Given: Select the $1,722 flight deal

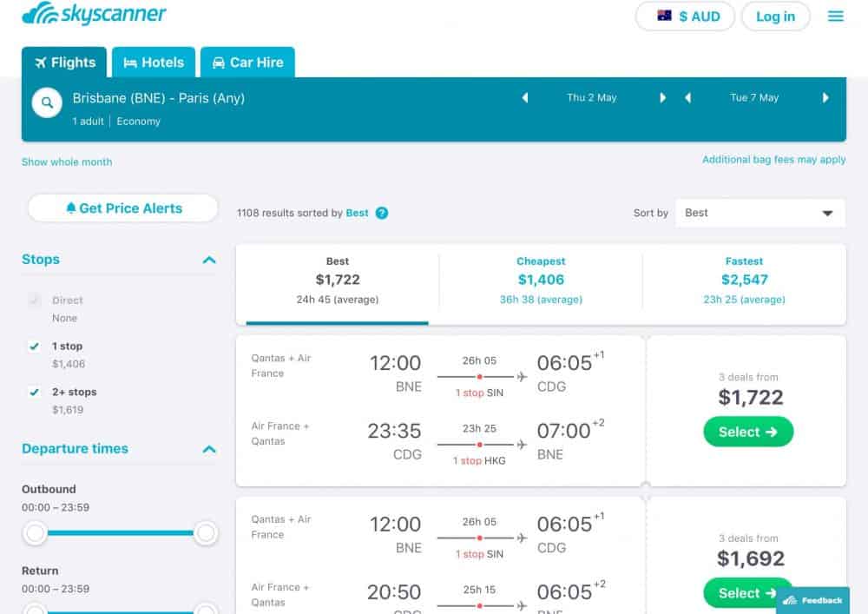Looking at the screenshot, I should coord(748,432).
